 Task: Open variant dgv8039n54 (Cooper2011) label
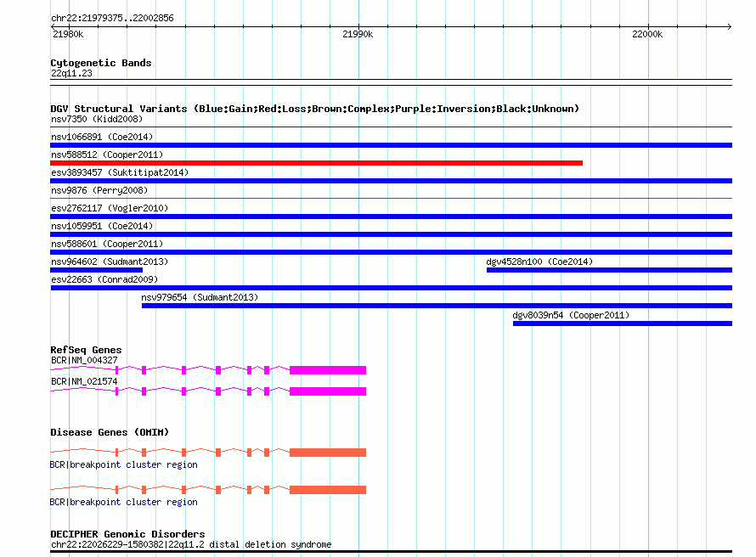coord(571,315)
